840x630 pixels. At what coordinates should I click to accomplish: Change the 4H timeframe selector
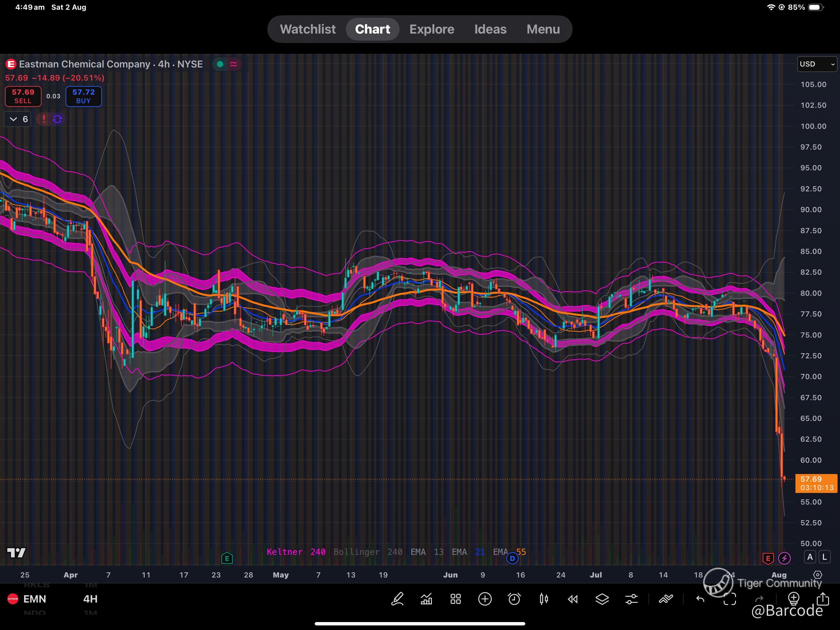(x=90, y=599)
